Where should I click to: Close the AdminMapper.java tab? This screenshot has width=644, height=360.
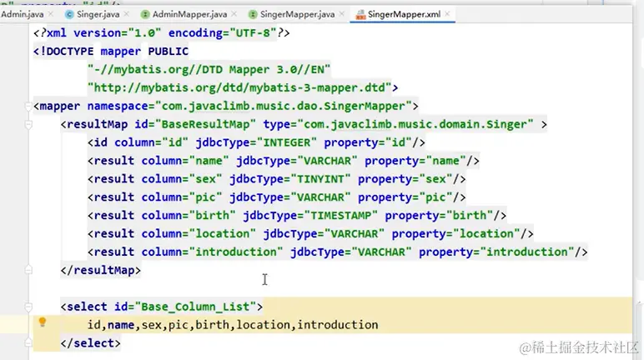point(234,14)
